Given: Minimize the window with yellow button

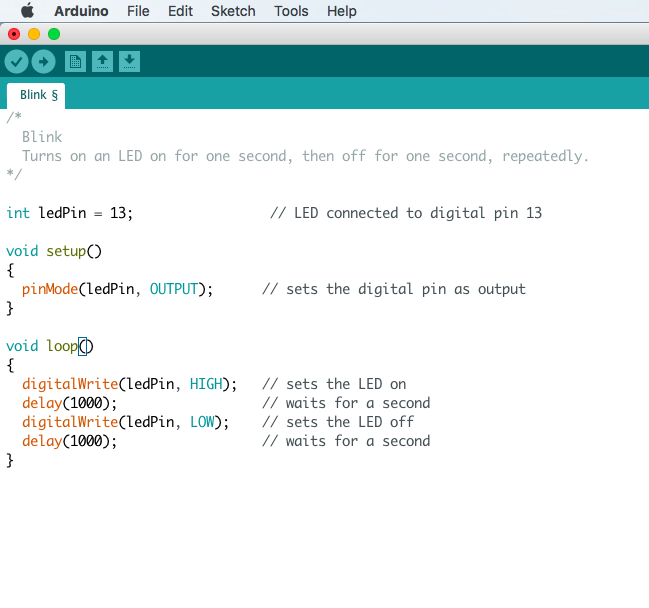Looking at the screenshot, I should 34,34.
